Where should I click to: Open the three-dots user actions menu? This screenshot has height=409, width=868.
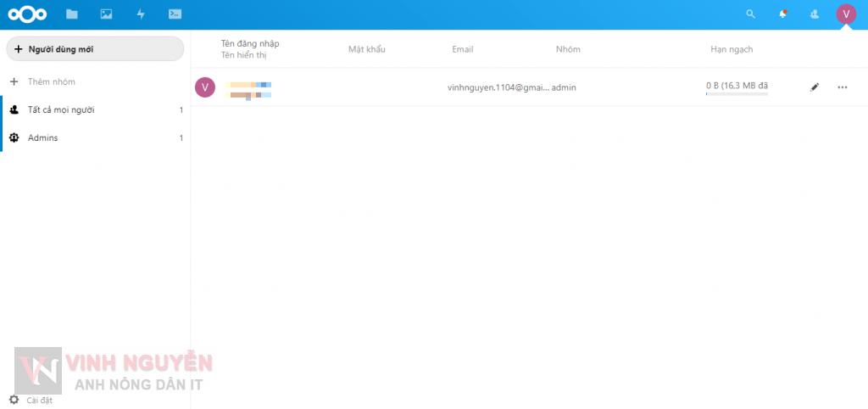tap(842, 87)
